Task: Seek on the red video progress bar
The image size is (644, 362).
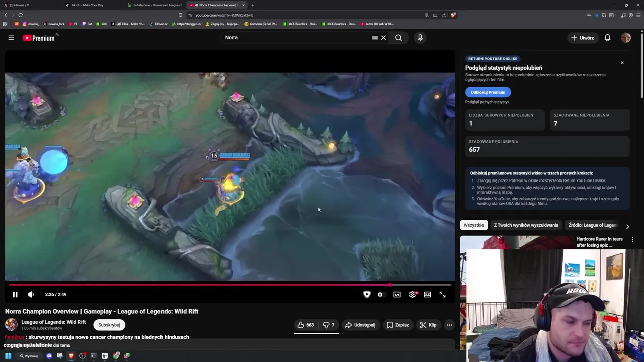Action: point(229,285)
